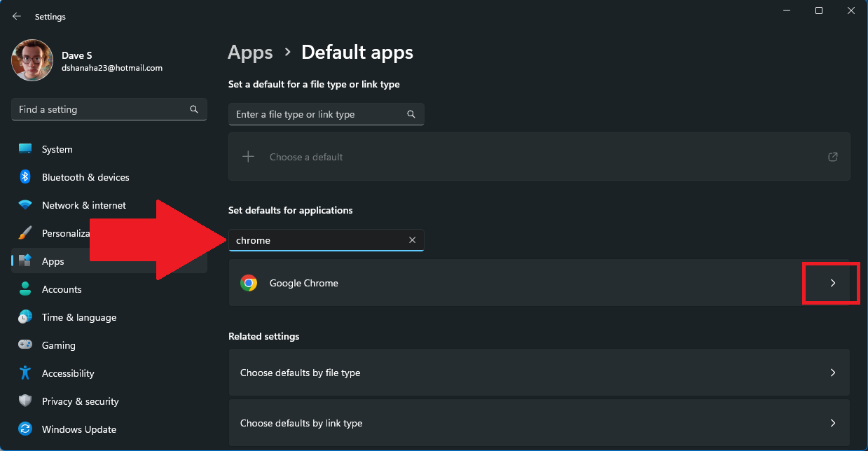Open Privacy & security settings
The width and height of the screenshot is (868, 451).
pyautogui.click(x=25, y=401)
